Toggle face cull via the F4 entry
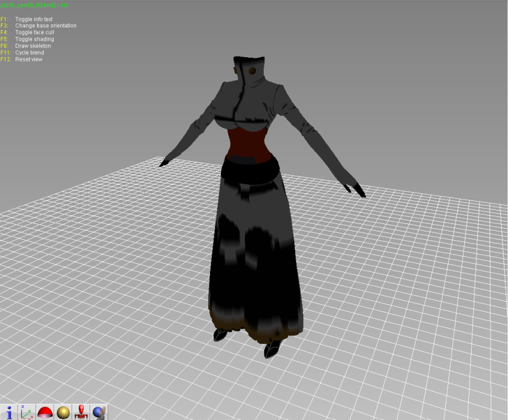 pyautogui.click(x=35, y=32)
